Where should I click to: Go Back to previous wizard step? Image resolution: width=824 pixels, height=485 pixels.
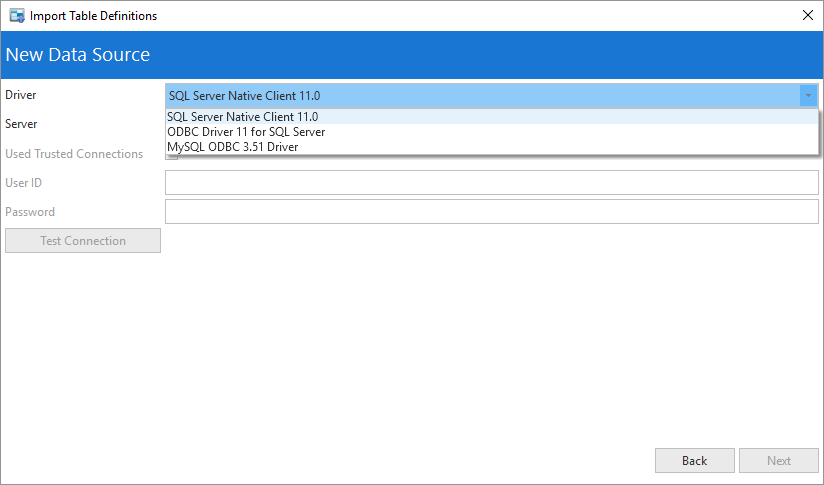695,461
